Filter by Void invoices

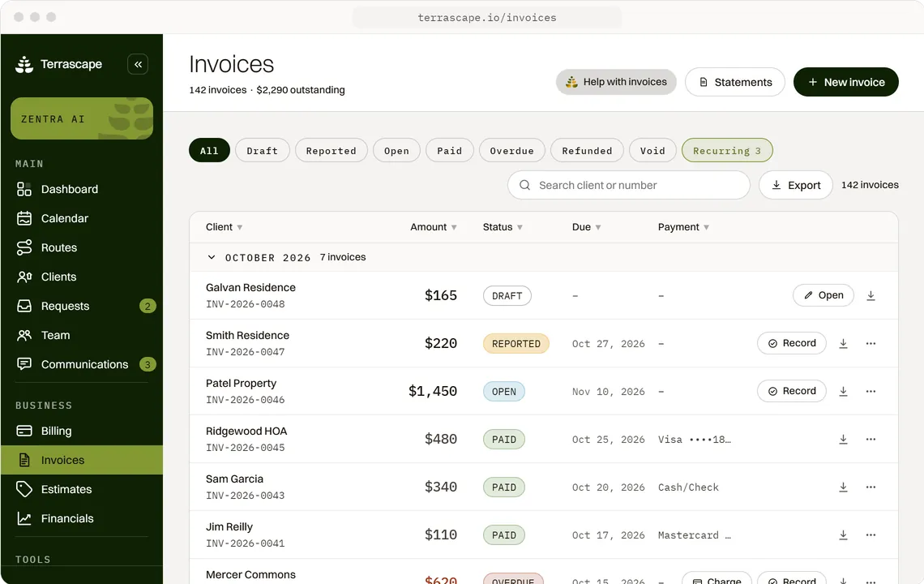652,150
